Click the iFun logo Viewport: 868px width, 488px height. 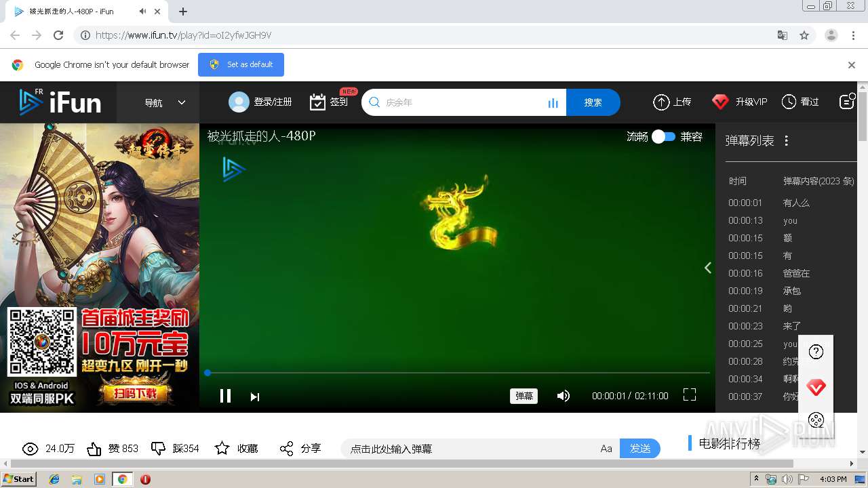tap(60, 102)
